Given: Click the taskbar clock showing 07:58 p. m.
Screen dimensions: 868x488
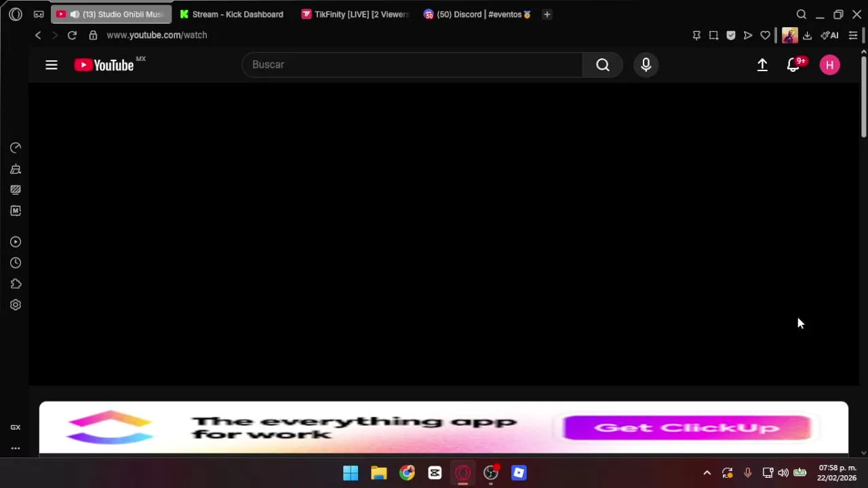Looking at the screenshot, I should point(837,473).
